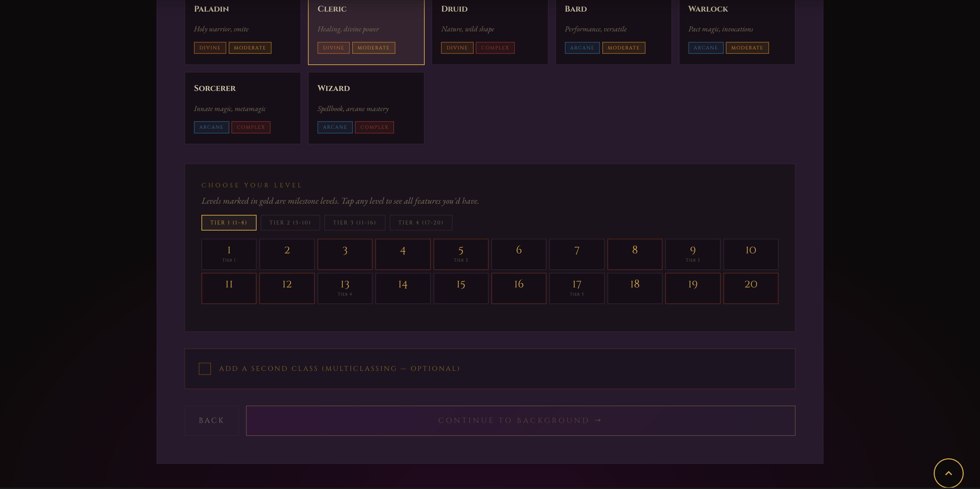Switch to Tier 2 (5-10) tab
Screen dimensions: 980x489
[x=290, y=223]
